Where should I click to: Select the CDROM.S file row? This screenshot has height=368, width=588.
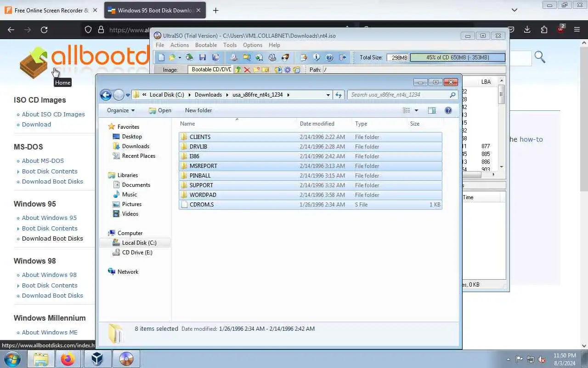(311, 205)
